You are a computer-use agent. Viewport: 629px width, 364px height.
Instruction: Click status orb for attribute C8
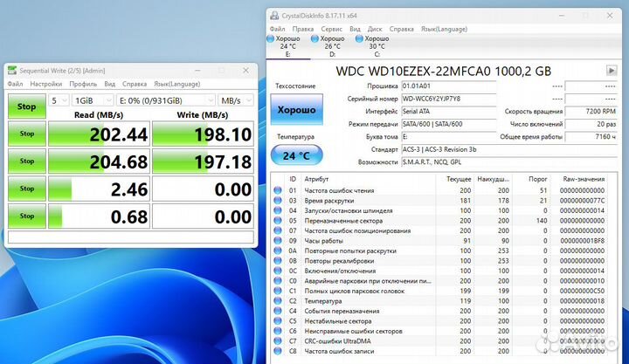[x=278, y=351]
